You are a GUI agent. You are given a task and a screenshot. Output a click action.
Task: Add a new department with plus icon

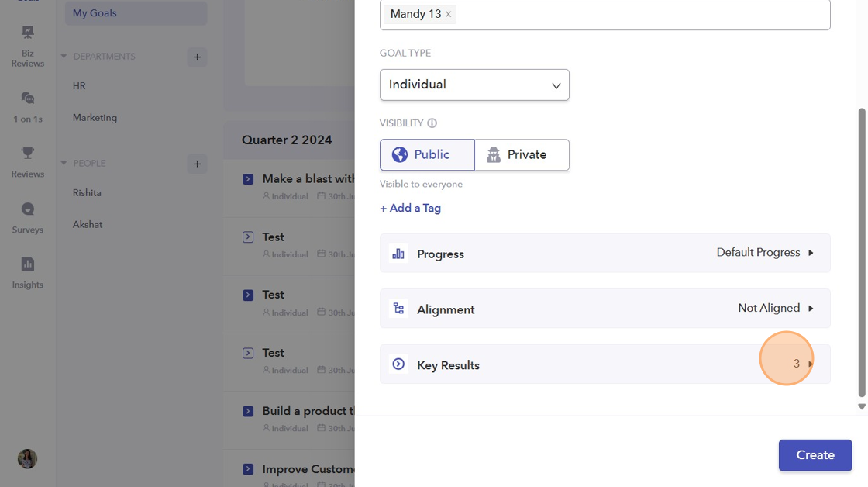pos(197,57)
